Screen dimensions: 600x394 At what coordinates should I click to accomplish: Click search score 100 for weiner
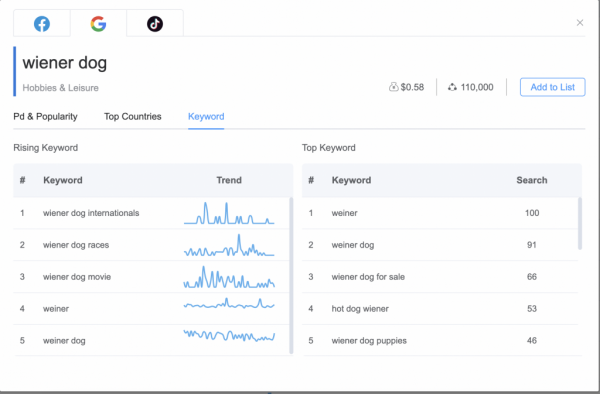pos(532,213)
